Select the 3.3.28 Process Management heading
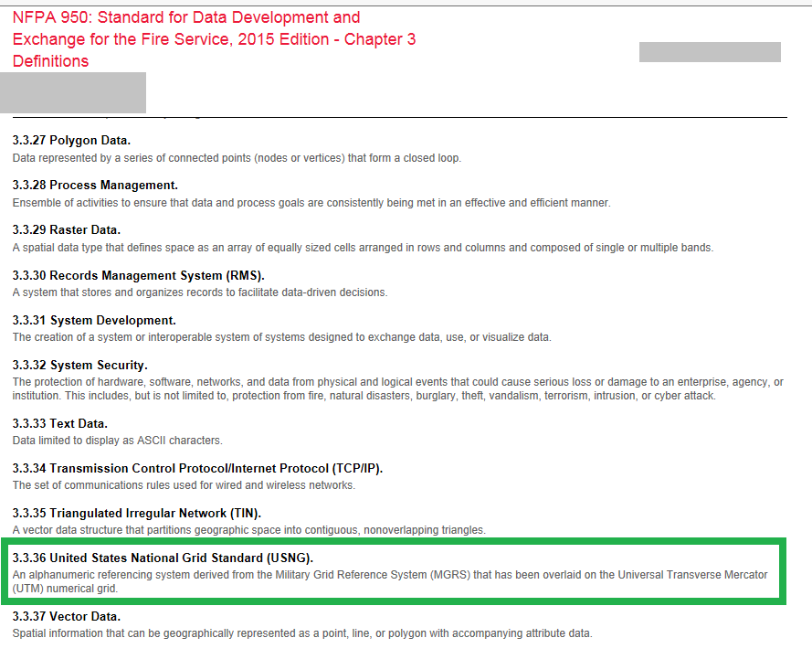The height and width of the screenshot is (659, 812). pyautogui.click(x=95, y=185)
